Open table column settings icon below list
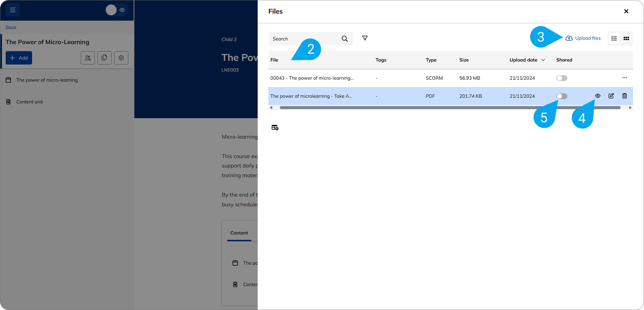644x310 pixels. point(275,128)
